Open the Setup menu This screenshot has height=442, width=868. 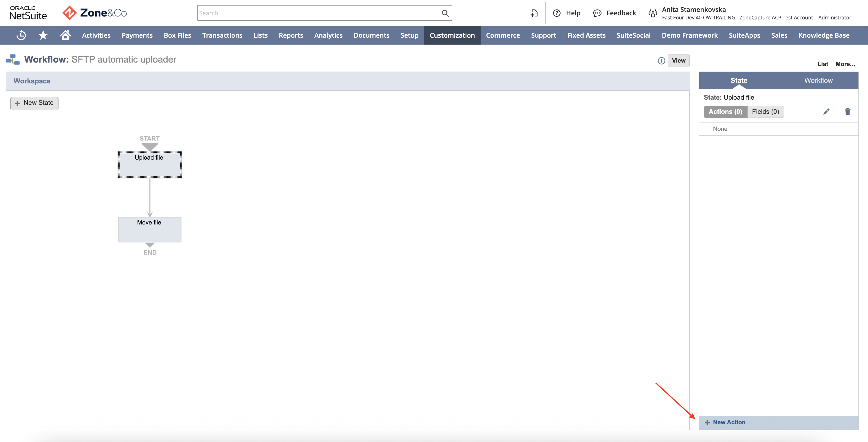coord(409,35)
